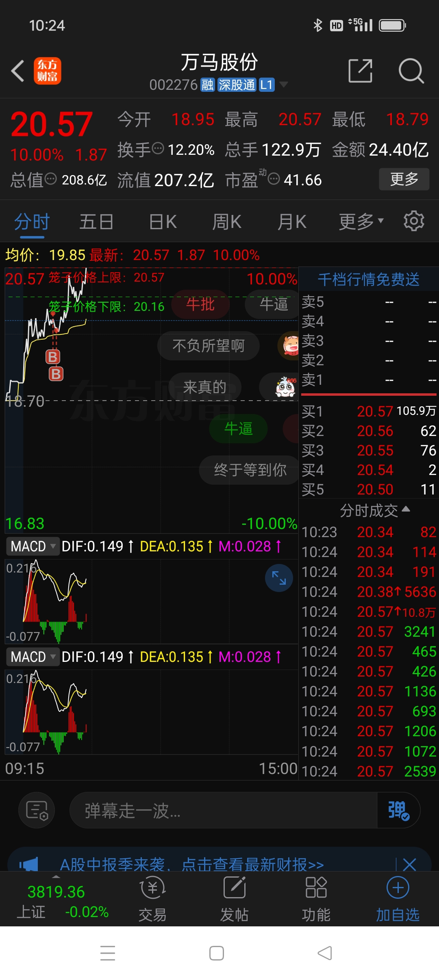
Task: Switch to 日K tab
Action: coord(163,222)
